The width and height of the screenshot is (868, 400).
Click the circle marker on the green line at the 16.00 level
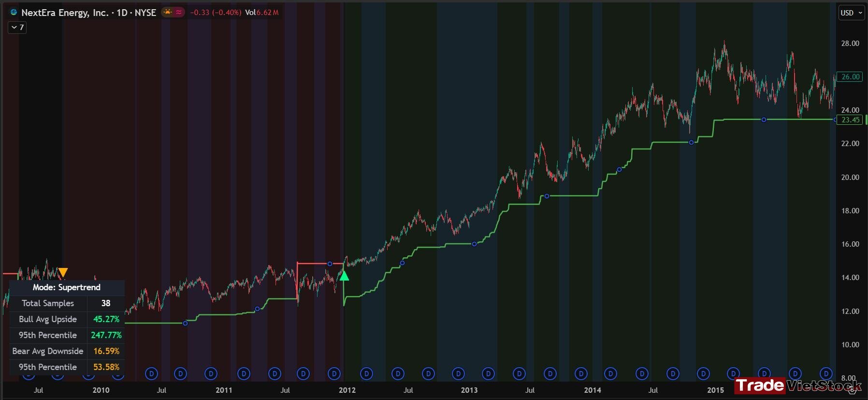click(x=474, y=244)
